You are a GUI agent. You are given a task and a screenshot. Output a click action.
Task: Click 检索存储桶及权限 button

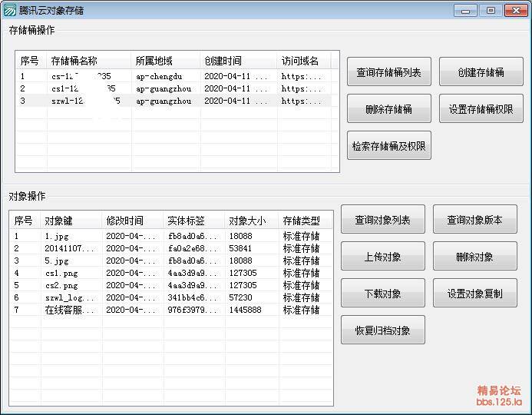point(388,146)
